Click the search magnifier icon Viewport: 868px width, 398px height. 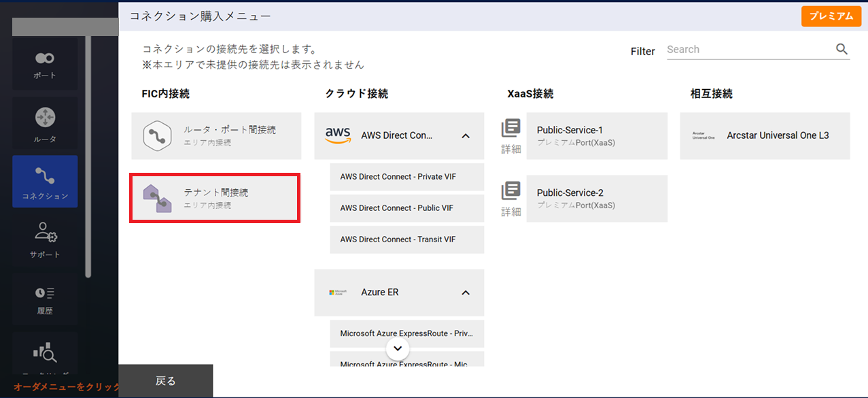tap(841, 49)
